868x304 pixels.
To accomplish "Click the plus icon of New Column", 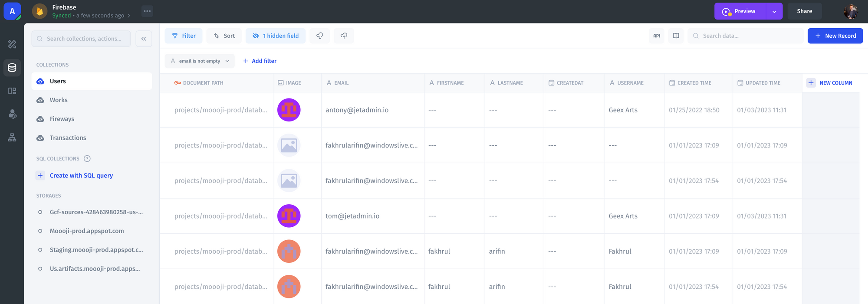I will click(811, 83).
